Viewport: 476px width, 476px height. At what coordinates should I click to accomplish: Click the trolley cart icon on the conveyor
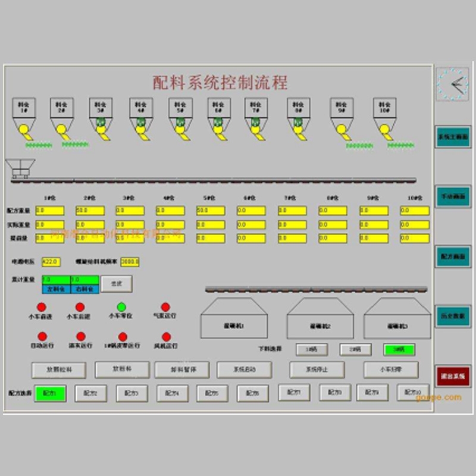[20, 168]
